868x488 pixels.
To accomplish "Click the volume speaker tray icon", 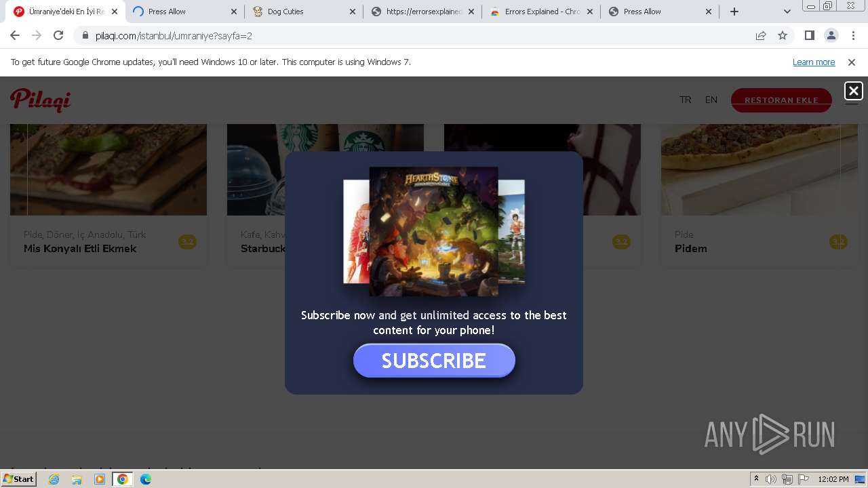I will coord(771,479).
